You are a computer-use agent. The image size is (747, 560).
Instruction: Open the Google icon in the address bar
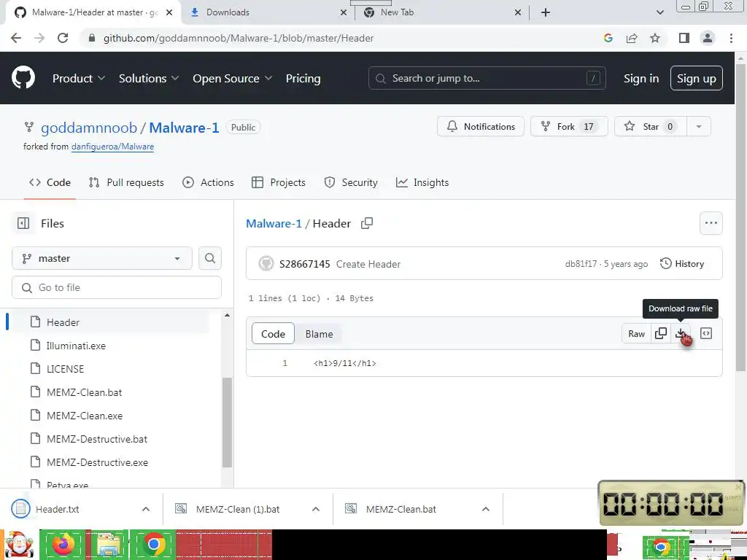point(608,38)
